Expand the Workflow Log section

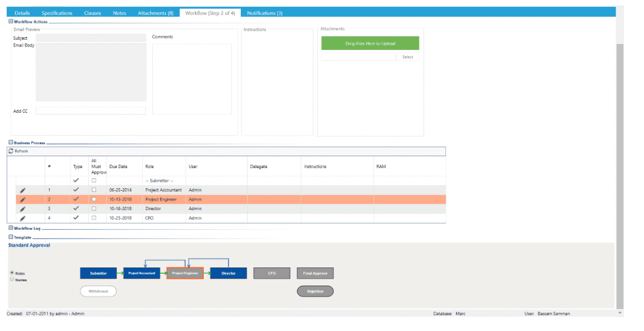click(11, 228)
